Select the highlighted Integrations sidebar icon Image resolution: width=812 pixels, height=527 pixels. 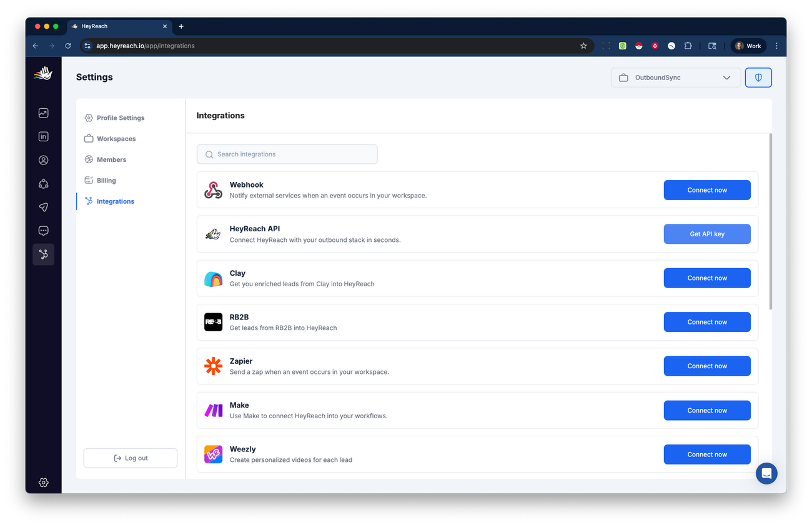(43, 254)
